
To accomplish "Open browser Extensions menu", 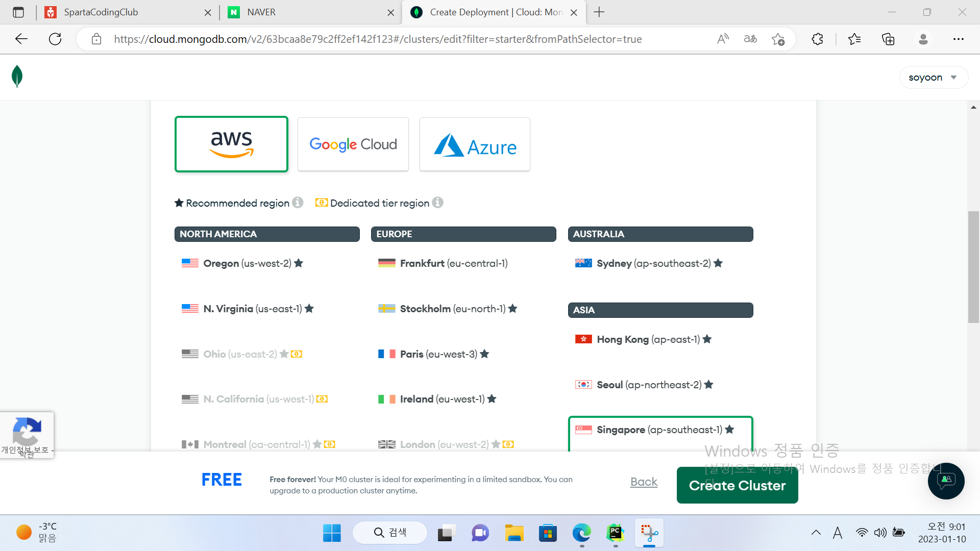I will click(x=817, y=39).
